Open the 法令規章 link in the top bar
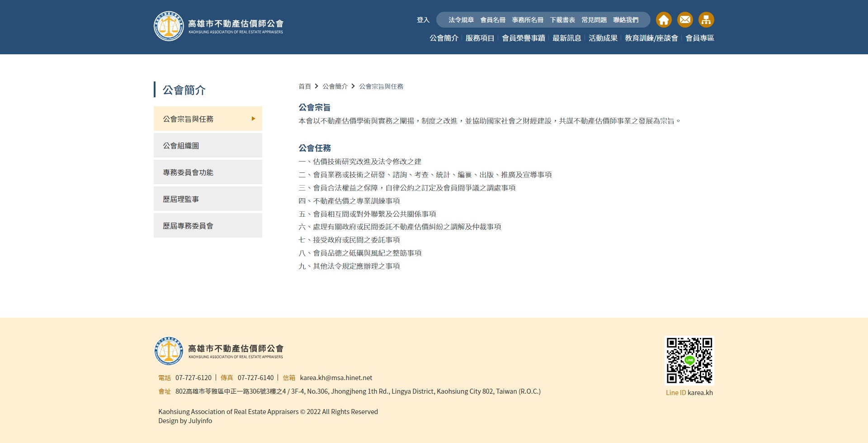868x443 pixels. coord(460,20)
